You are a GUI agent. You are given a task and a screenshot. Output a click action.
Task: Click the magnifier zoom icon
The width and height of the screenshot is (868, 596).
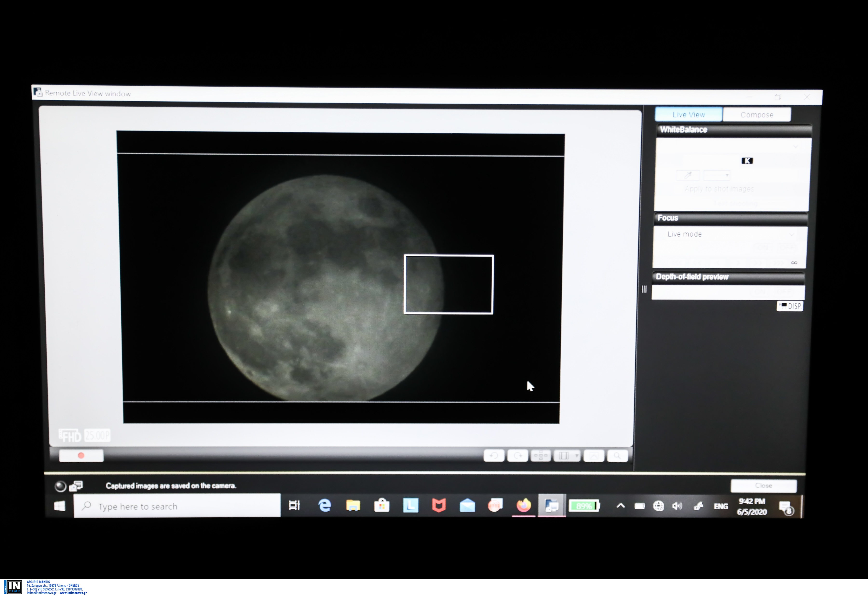pyautogui.click(x=617, y=456)
